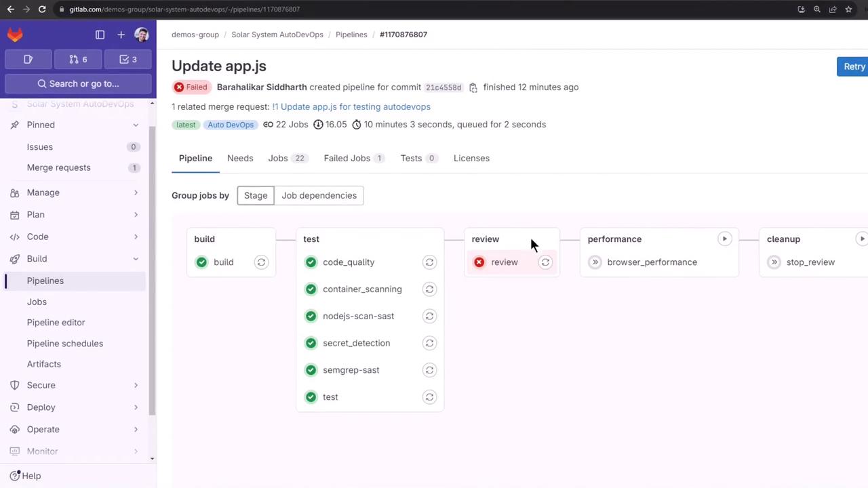Retry the secret_detection job icon

coord(429,343)
